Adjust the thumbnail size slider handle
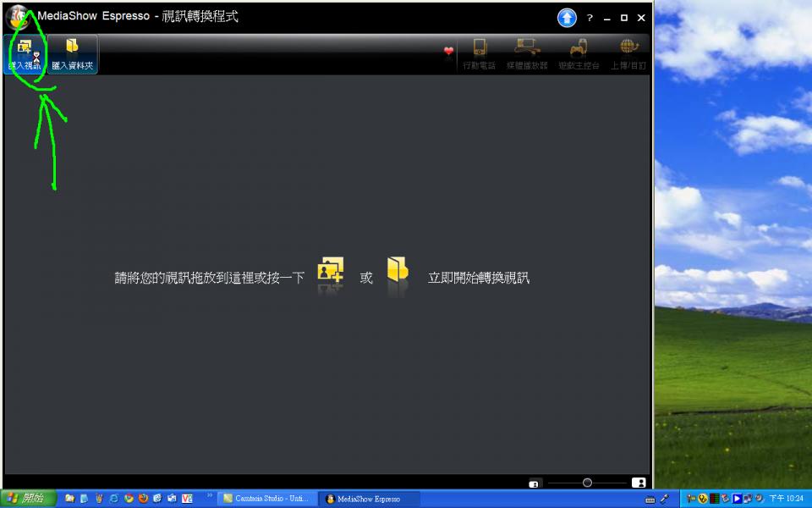Viewport: 812px width, 508px height. 587,483
